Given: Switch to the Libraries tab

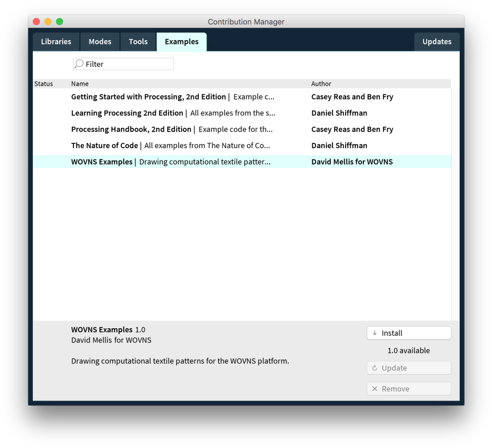Looking at the screenshot, I should click(56, 42).
